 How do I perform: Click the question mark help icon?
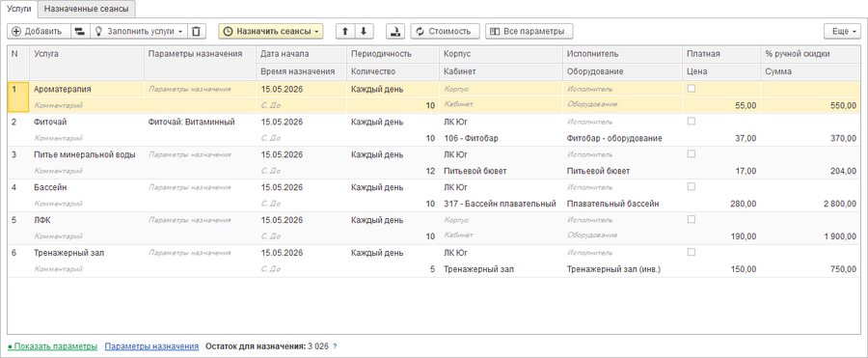335,346
